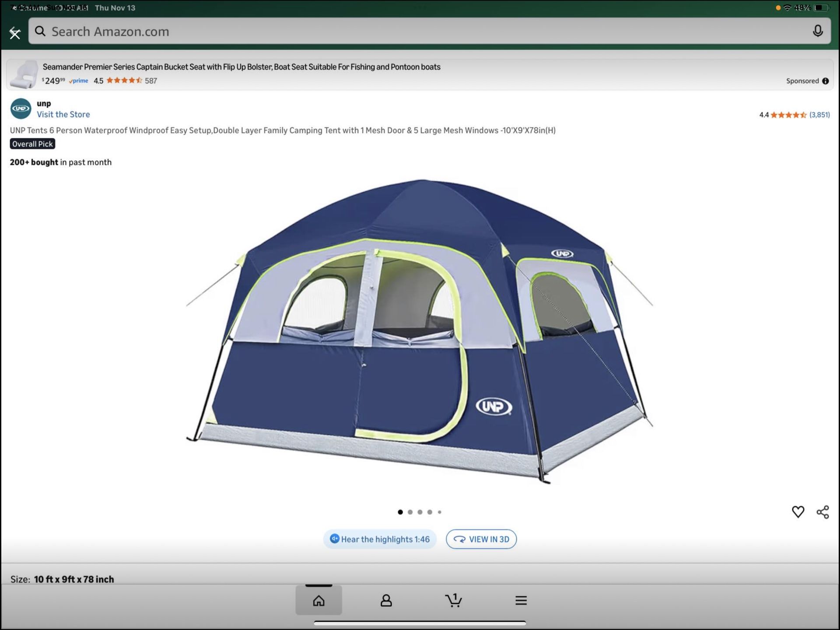Open the profile icon in bottom bar
This screenshot has height=630, width=840.
click(386, 600)
